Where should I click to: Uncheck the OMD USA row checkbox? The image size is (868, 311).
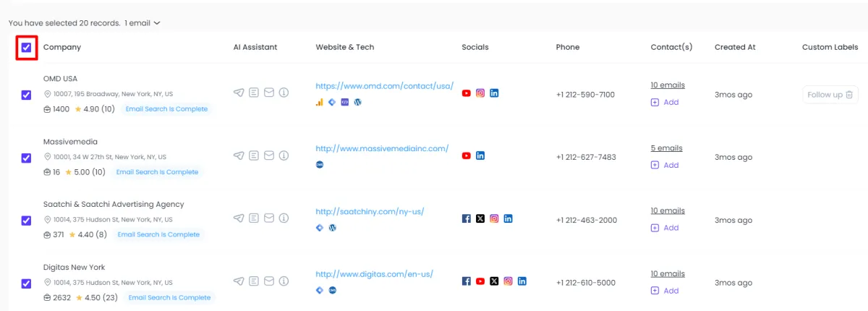pos(27,95)
